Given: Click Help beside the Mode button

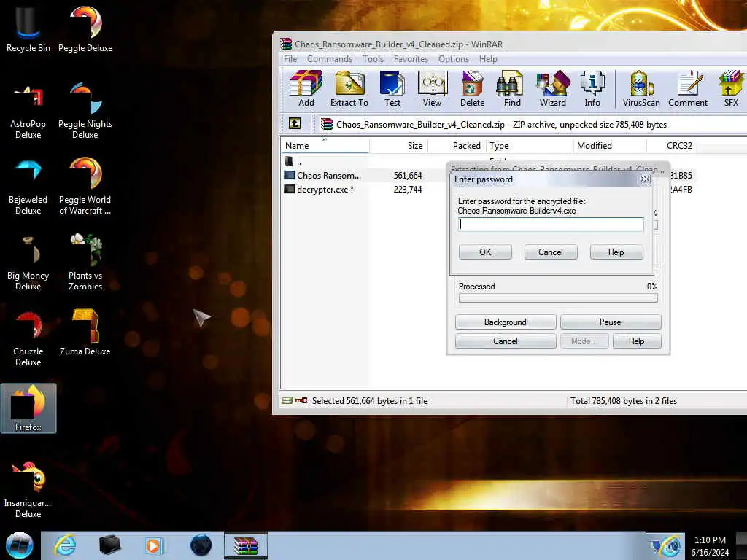Looking at the screenshot, I should click(636, 341).
